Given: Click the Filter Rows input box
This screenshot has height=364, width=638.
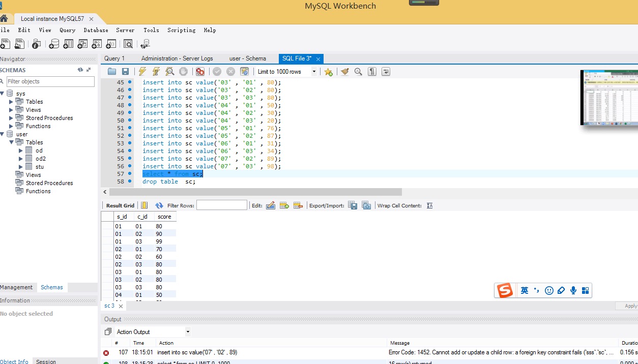Looking at the screenshot, I should click(x=221, y=205).
